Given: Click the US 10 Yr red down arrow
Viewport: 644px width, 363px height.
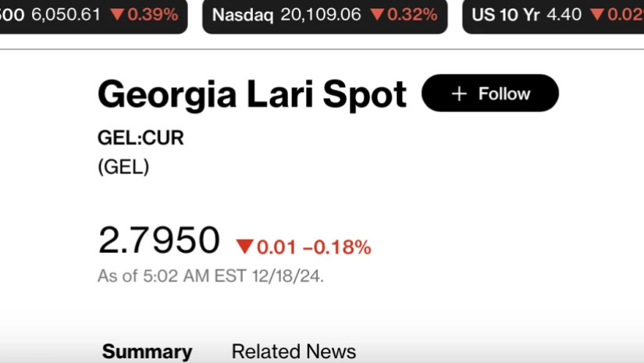Looking at the screenshot, I should tap(597, 15).
